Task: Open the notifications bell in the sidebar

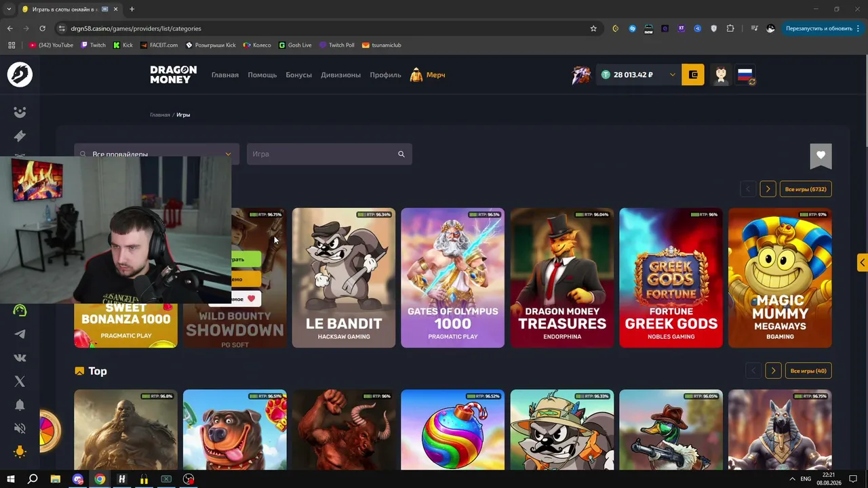Action: (x=20, y=405)
